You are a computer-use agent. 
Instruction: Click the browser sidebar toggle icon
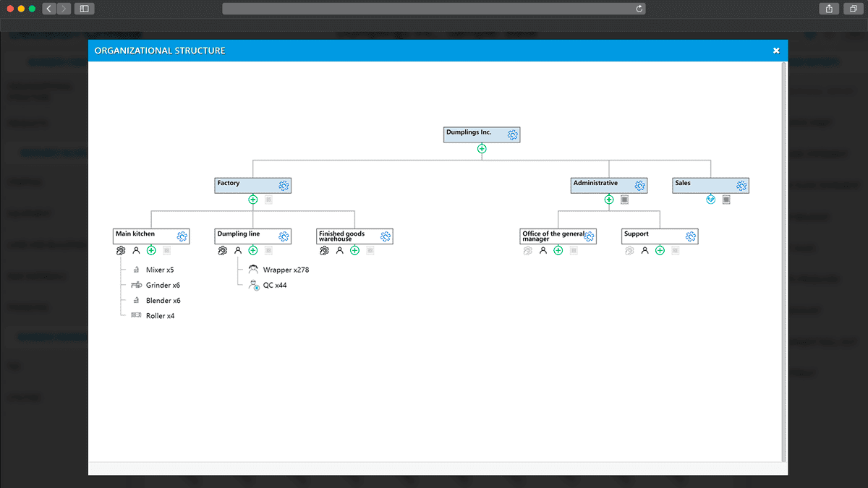coord(84,9)
